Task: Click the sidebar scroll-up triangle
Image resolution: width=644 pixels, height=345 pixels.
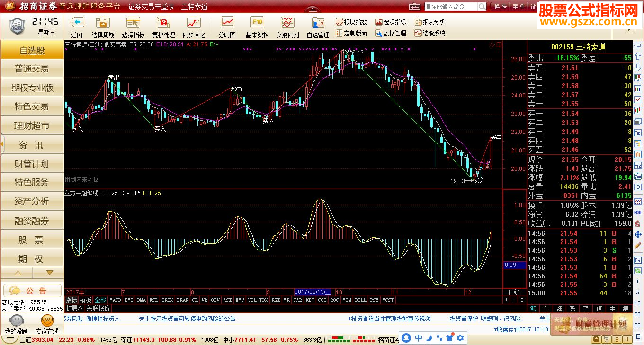Action: (18, 273)
